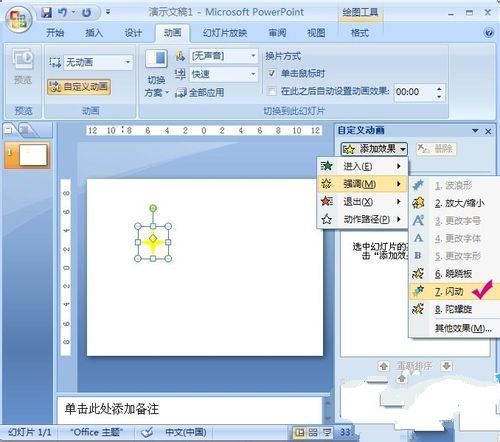Choose the 1. 波浪形 effect

point(453,186)
